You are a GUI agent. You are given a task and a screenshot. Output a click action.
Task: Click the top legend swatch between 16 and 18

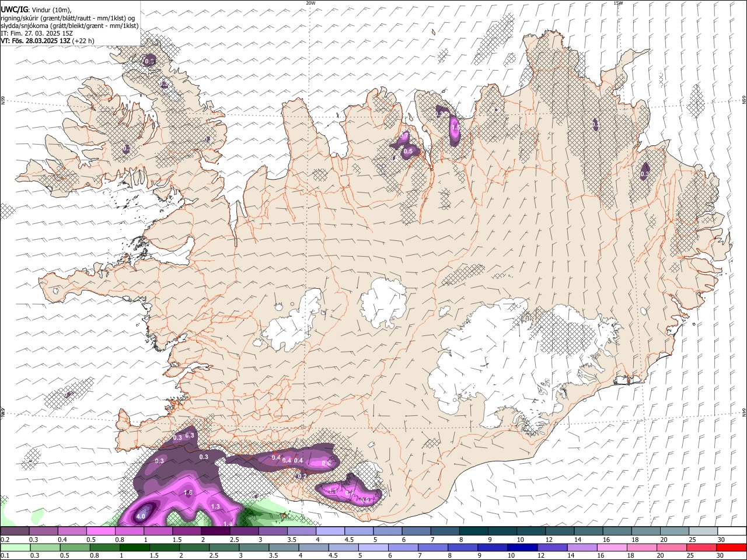coord(618,531)
